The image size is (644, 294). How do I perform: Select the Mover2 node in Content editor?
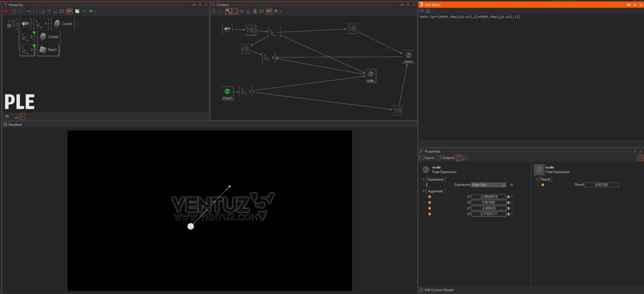pos(227,91)
